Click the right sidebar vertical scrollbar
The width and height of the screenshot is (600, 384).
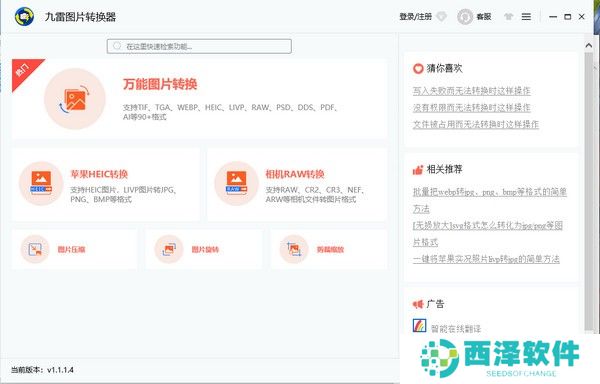click(589, 191)
